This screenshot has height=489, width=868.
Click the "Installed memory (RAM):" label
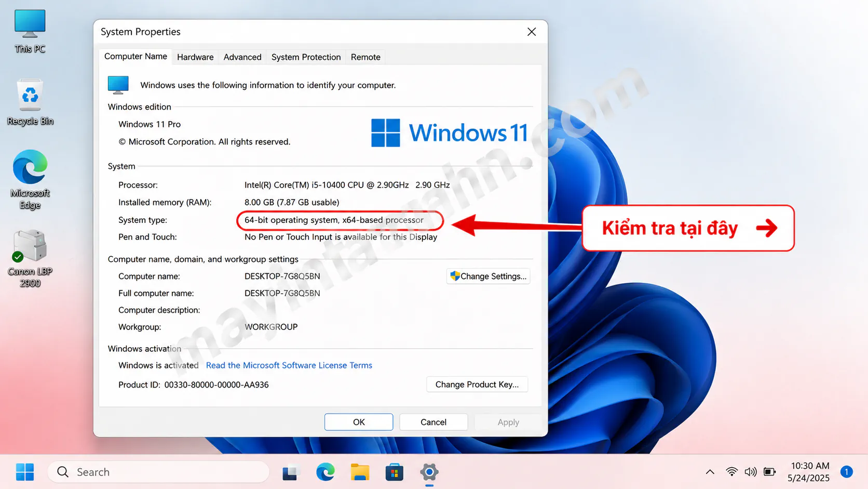pos(165,202)
